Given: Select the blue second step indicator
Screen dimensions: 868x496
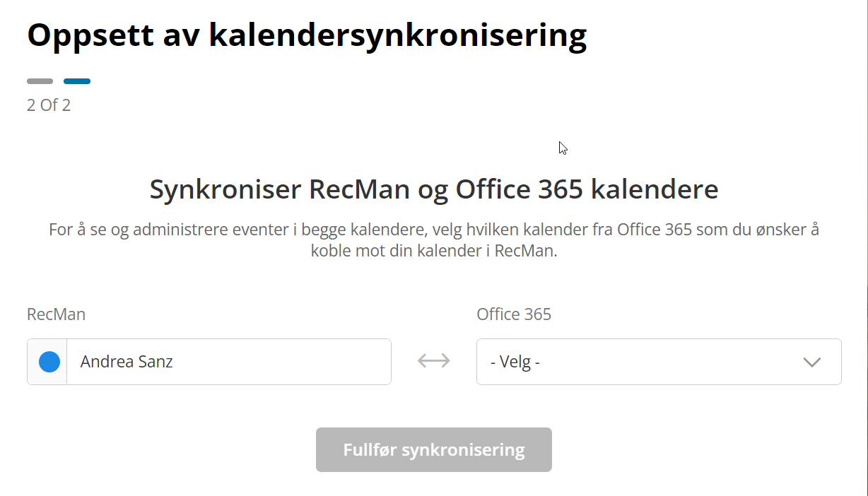Looking at the screenshot, I should (77, 81).
